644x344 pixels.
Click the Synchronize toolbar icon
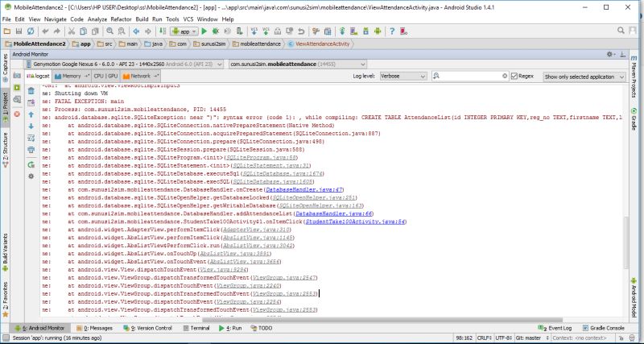tap(31, 31)
